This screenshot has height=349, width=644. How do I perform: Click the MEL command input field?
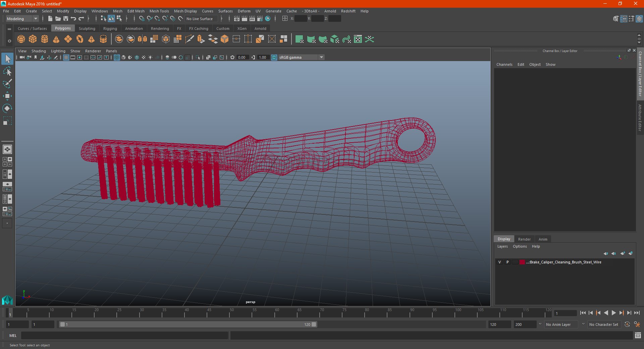[124, 336]
